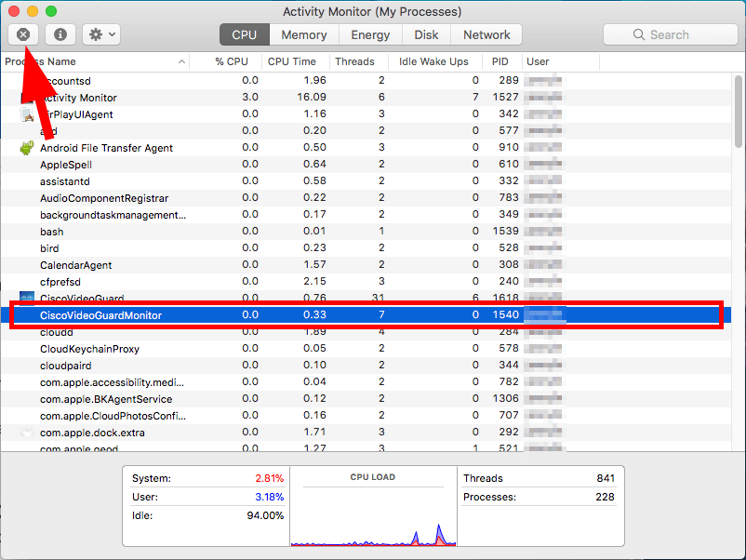Image resolution: width=746 pixels, height=560 pixels.
Task: Select the cfprefsd process
Action: [x=366, y=282]
